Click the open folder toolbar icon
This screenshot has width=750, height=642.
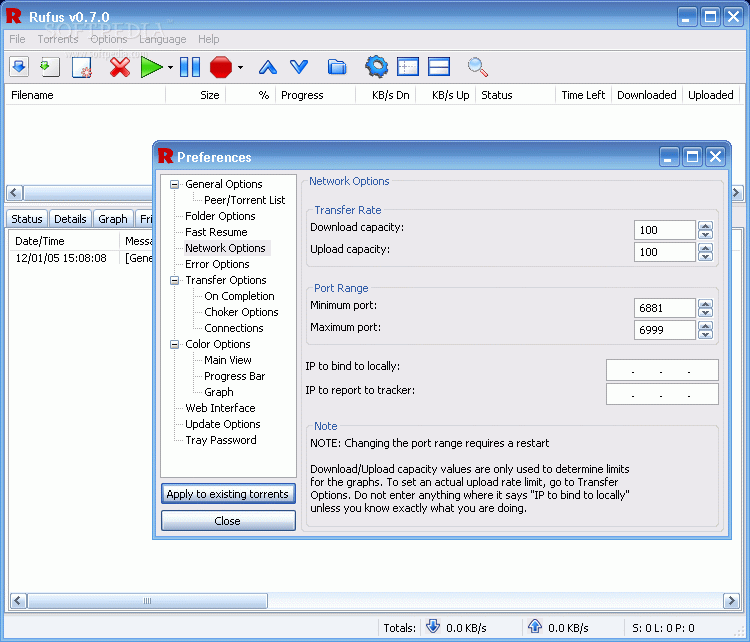tap(337, 66)
